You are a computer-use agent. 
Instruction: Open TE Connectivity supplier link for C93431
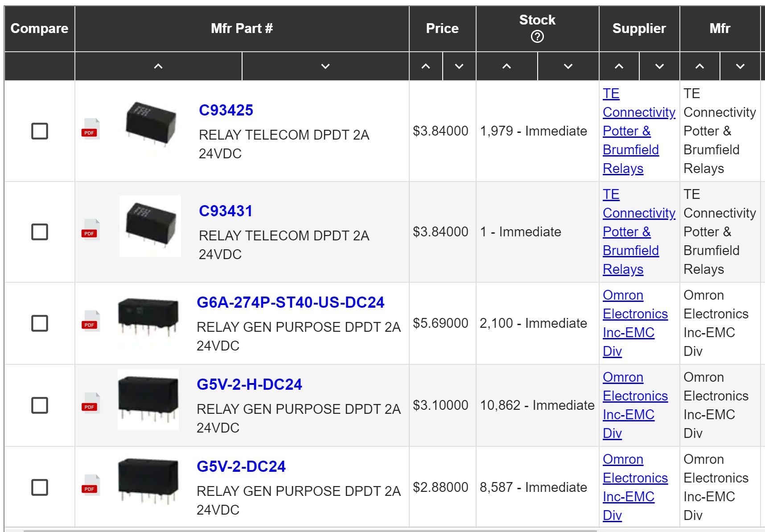point(639,232)
